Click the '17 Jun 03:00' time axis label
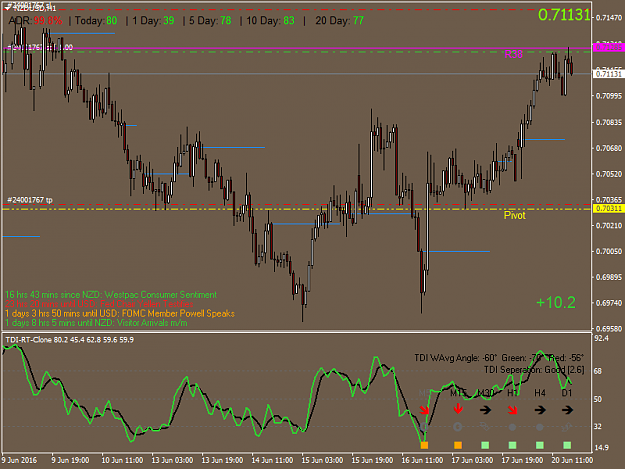 472,460
